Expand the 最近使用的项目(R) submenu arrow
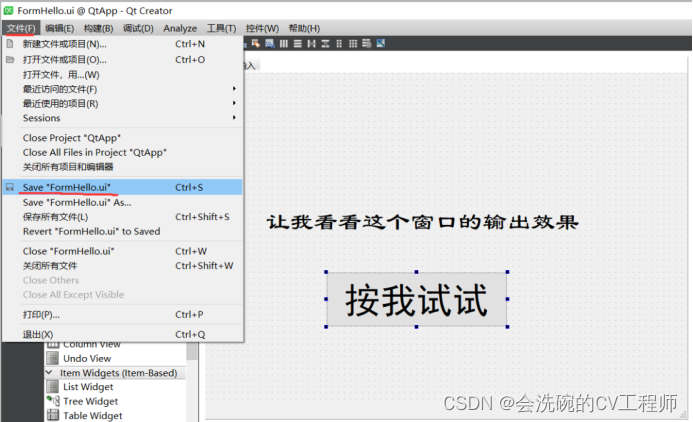Screen dimensions: 693x422 [234, 103]
